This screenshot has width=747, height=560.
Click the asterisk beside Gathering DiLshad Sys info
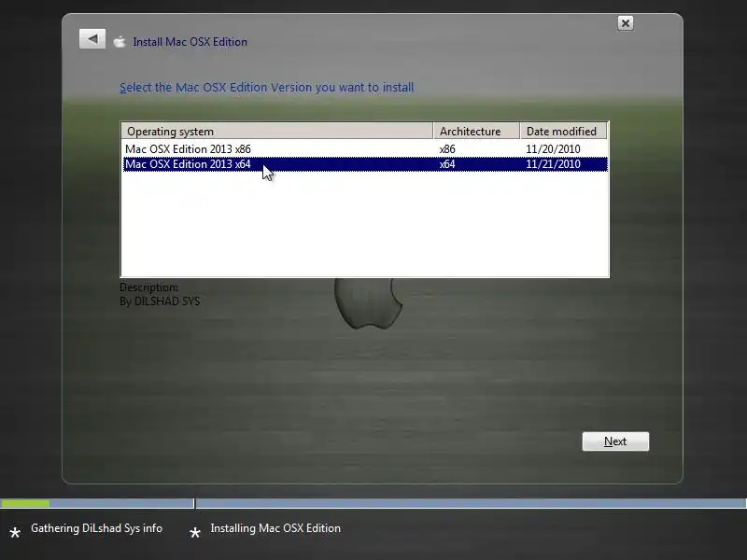(15, 533)
